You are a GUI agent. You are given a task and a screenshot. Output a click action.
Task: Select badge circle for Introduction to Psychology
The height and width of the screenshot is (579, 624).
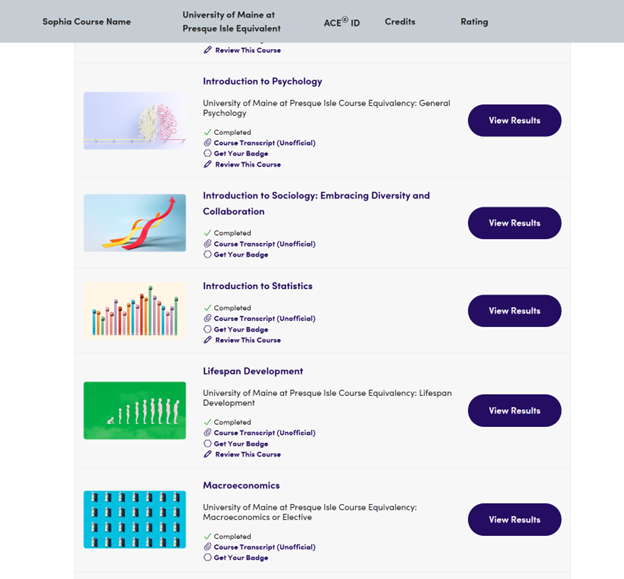(x=208, y=154)
